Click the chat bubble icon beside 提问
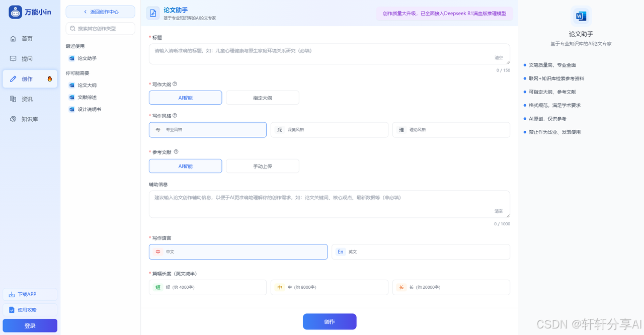This screenshot has width=644, height=335. (x=13, y=59)
